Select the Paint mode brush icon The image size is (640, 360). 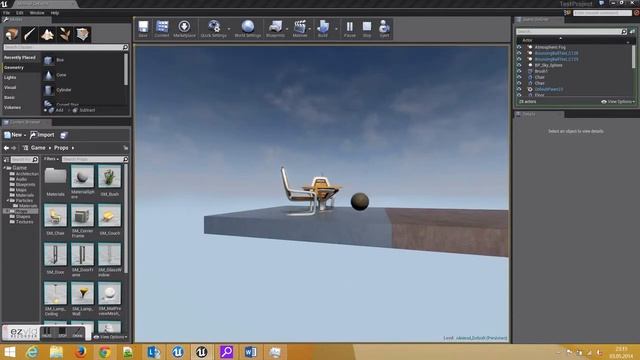point(29,34)
